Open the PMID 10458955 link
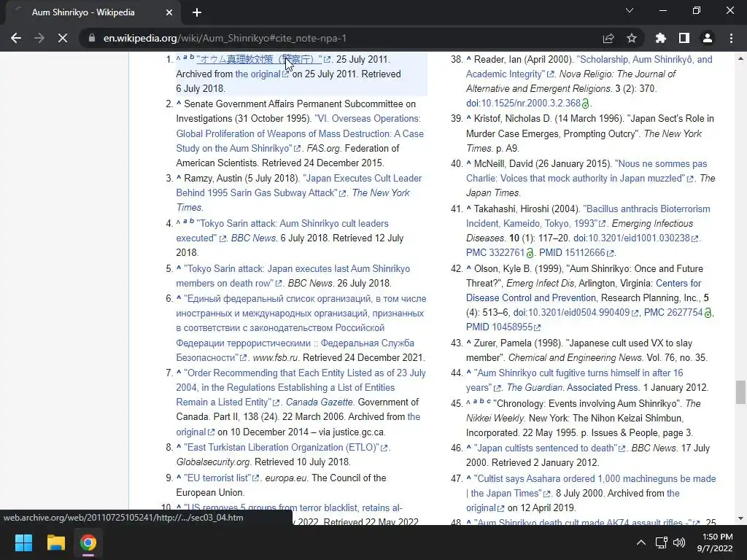This screenshot has width=747, height=560. tap(503, 327)
